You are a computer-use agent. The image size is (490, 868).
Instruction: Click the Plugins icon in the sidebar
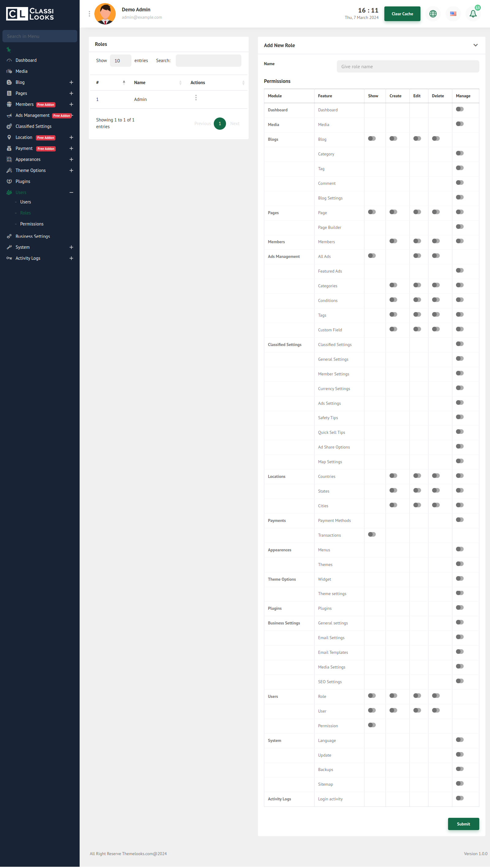click(9, 181)
